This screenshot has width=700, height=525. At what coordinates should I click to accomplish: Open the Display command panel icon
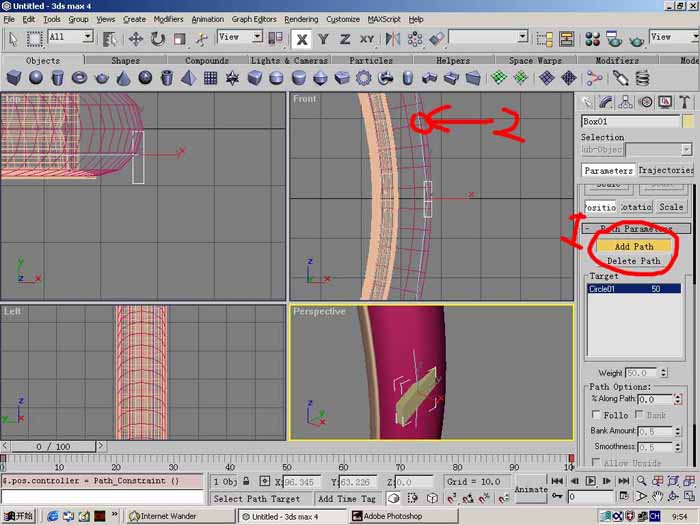coord(665,102)
